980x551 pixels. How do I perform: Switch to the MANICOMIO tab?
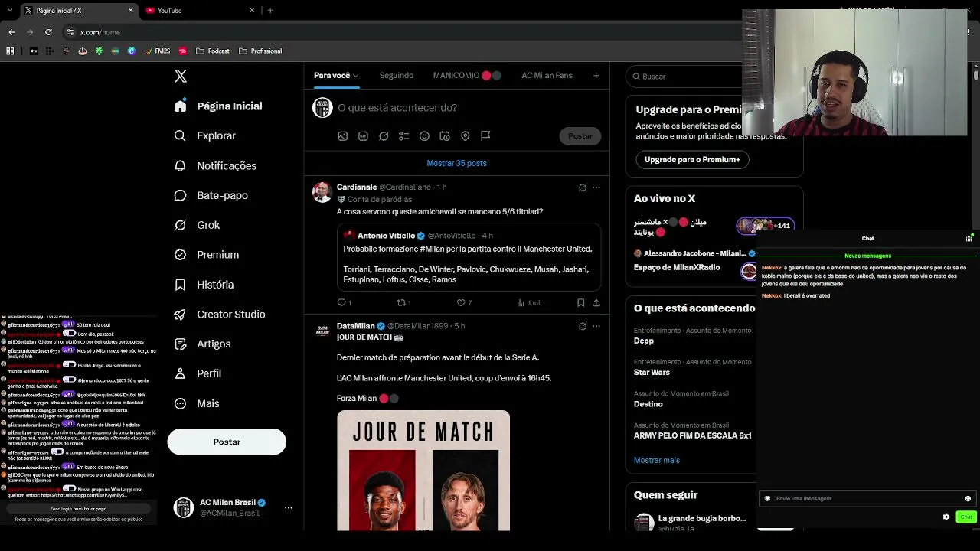[467, 75]
